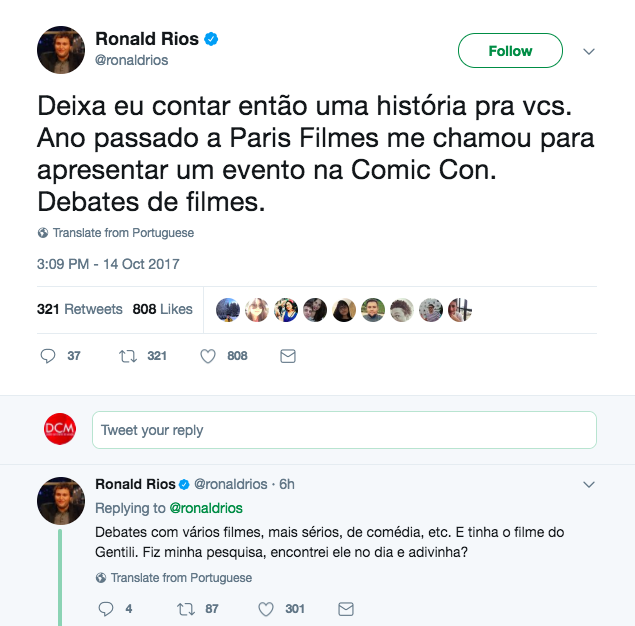Image resolution: width=635 pixels, height=626 pixels.
Task: Click the verified badge next to Ronald Rios
Action: 212,40
